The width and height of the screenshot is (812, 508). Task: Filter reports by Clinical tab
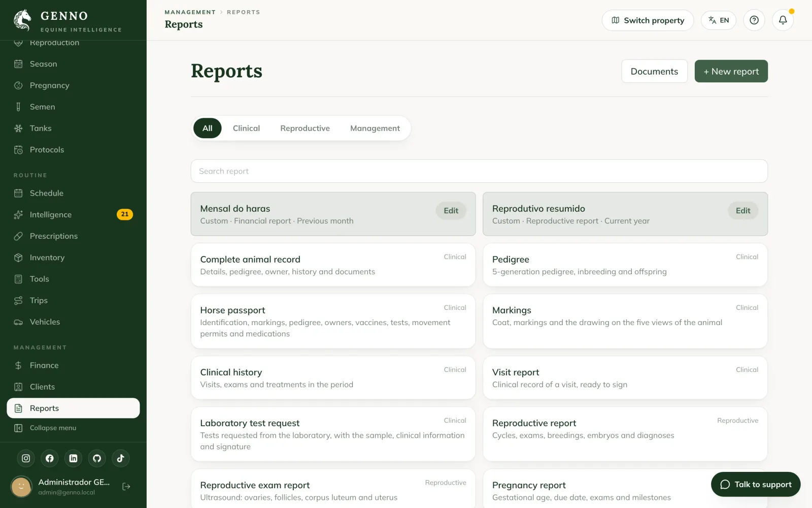(246, 128)
